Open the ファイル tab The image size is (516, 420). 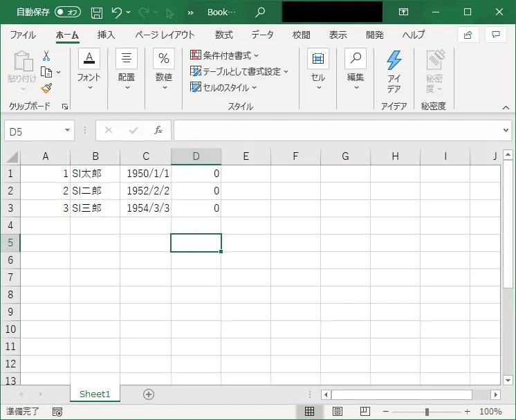coord(23,35)
